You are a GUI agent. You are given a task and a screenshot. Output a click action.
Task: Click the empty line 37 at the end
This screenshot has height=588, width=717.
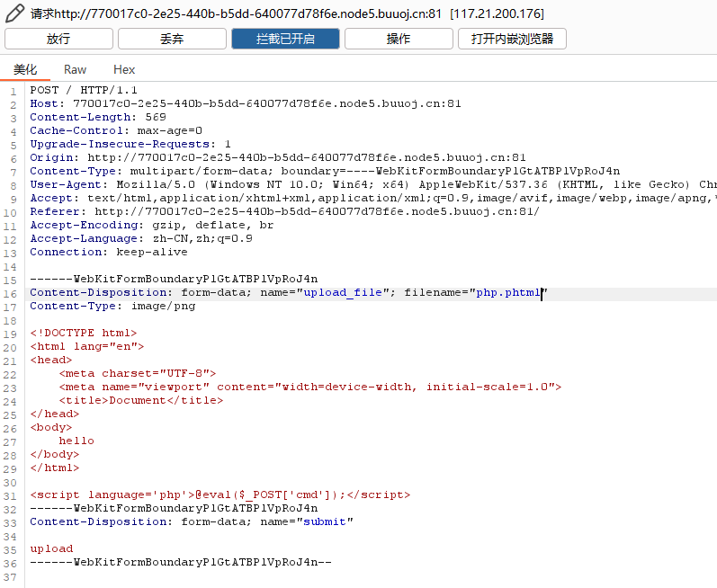pos(371,576)
